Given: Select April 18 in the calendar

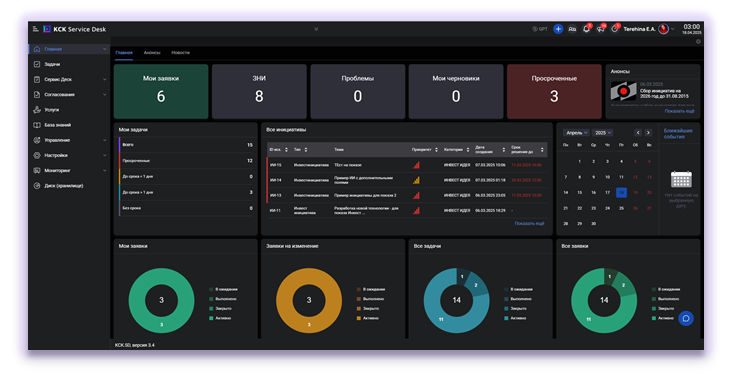Looking at the screenshot, I should 621,192.
